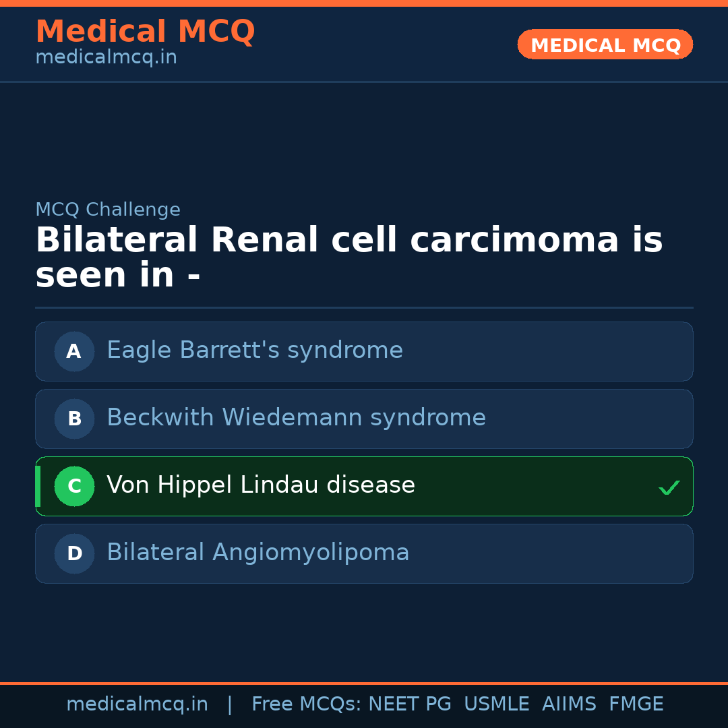This screenshot has width=728, height=728.
Task: Click the green C option badge
Action: point(74,486)
